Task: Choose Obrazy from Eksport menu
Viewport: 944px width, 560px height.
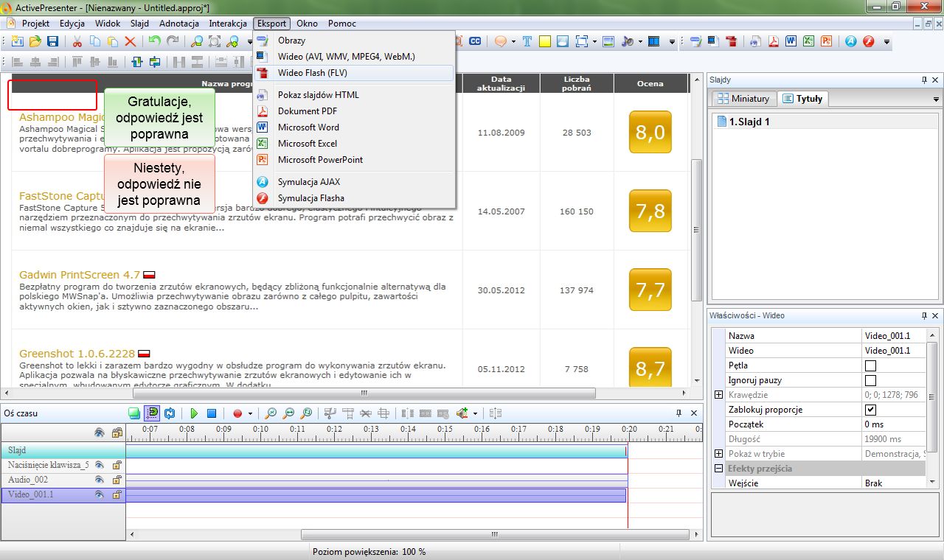Action: point(354,41)
